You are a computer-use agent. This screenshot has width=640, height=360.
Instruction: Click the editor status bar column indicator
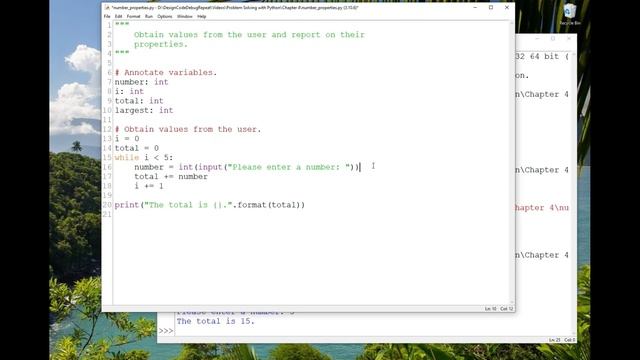coord(507,309)
